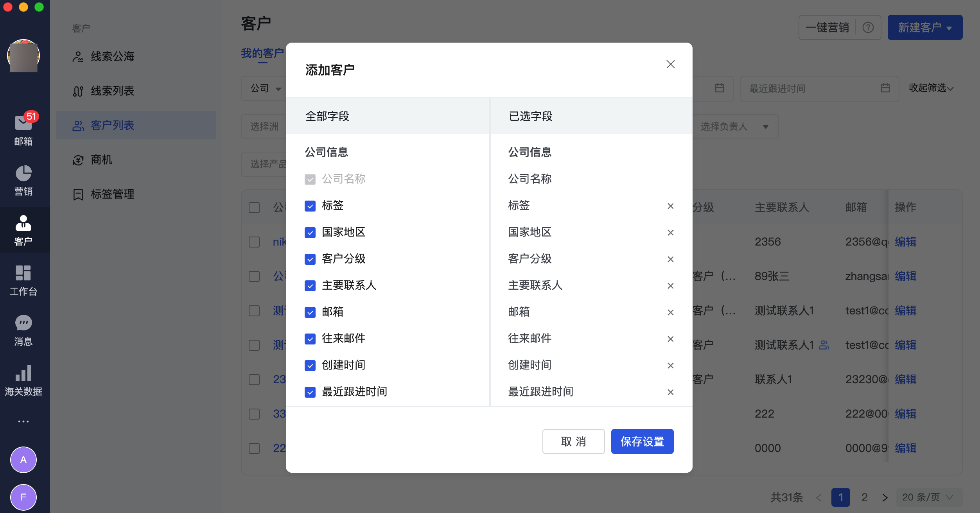
Task: Select the 营销 marketing icon
Action: (x=23, y=180)
